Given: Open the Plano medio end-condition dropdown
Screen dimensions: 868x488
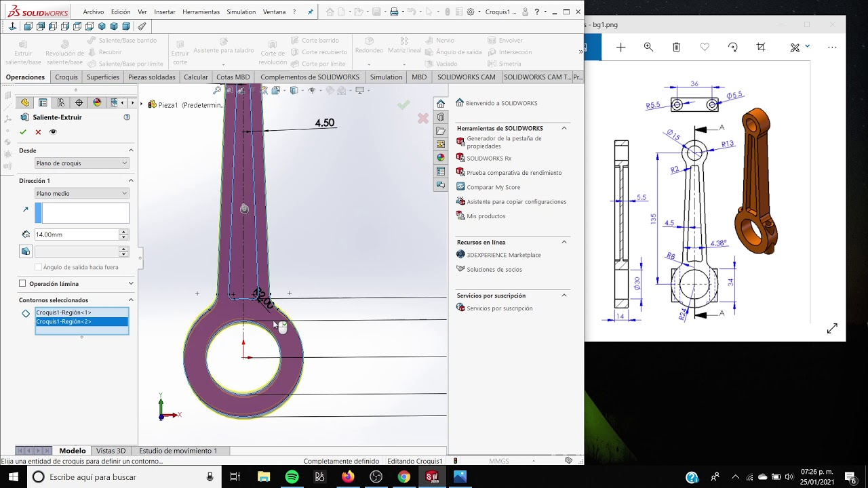Looking at the screenshot, I should (x=81, y=194).
